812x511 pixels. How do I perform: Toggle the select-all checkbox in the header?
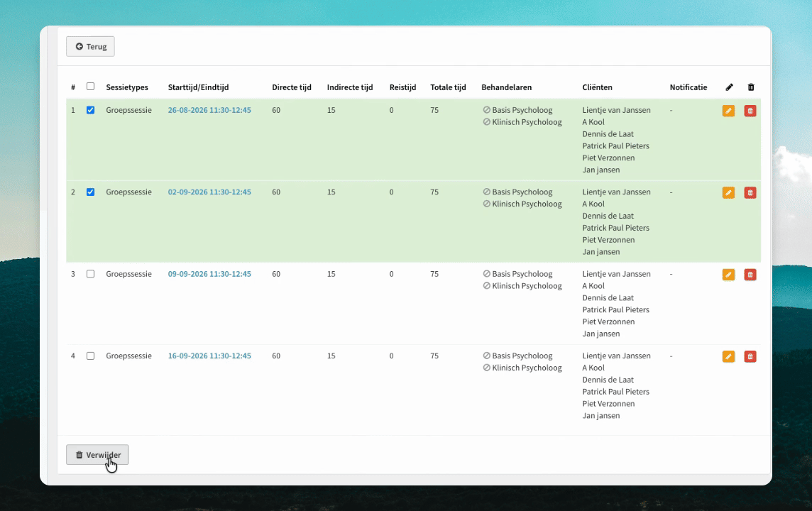[x=91, y=87]
